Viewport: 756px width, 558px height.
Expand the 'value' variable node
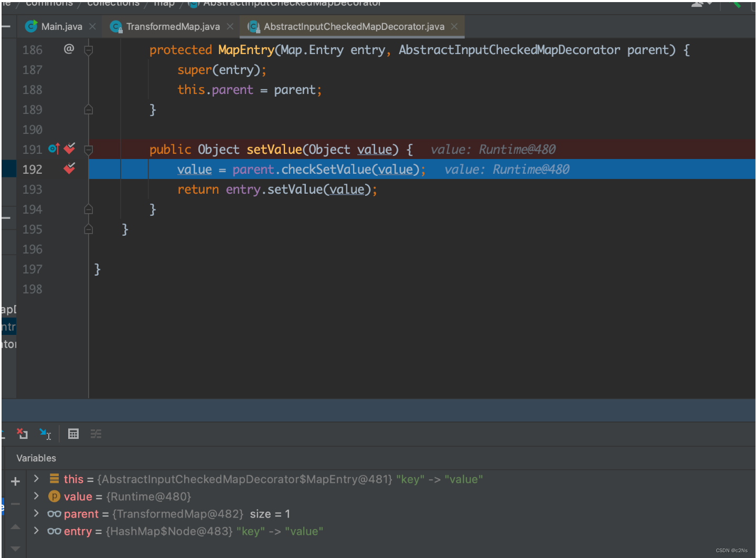(36, 496)
